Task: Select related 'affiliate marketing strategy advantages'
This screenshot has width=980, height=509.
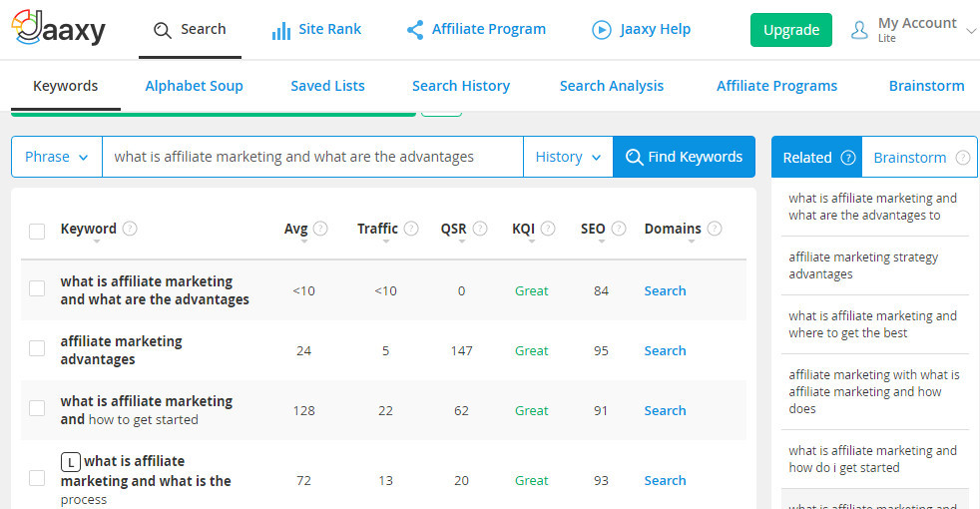Action: [x=874, y=265]
